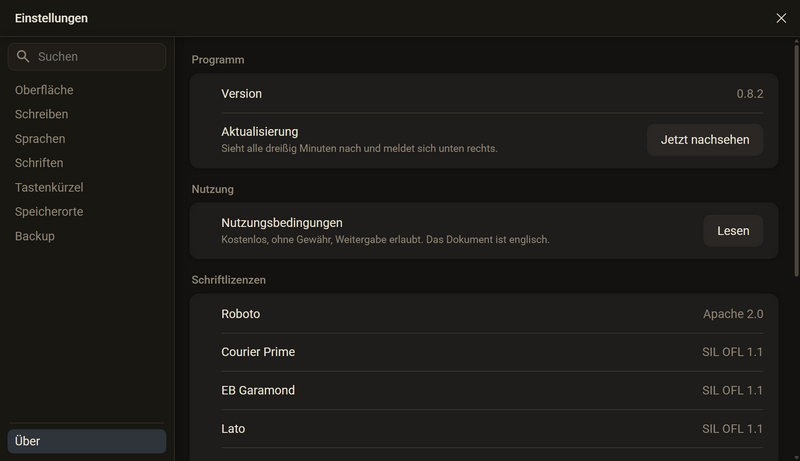
Task: Open the Oberfläche settings section
Action: point(44,90)
